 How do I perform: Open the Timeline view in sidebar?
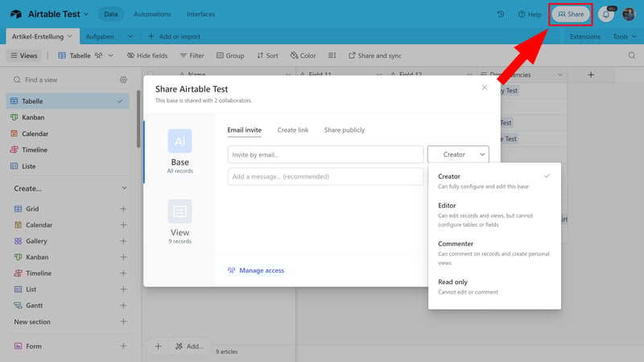[68, 150]
